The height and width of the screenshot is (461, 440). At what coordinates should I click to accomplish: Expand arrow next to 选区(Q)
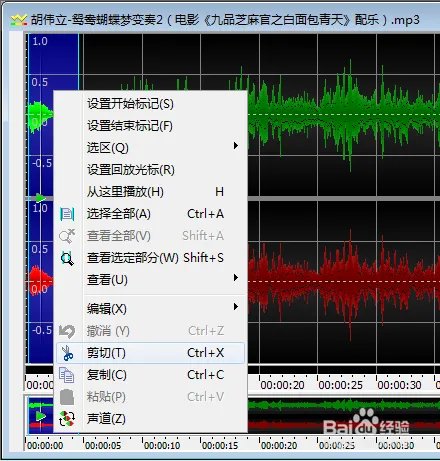pyautogui.click(x=236, y=146)
